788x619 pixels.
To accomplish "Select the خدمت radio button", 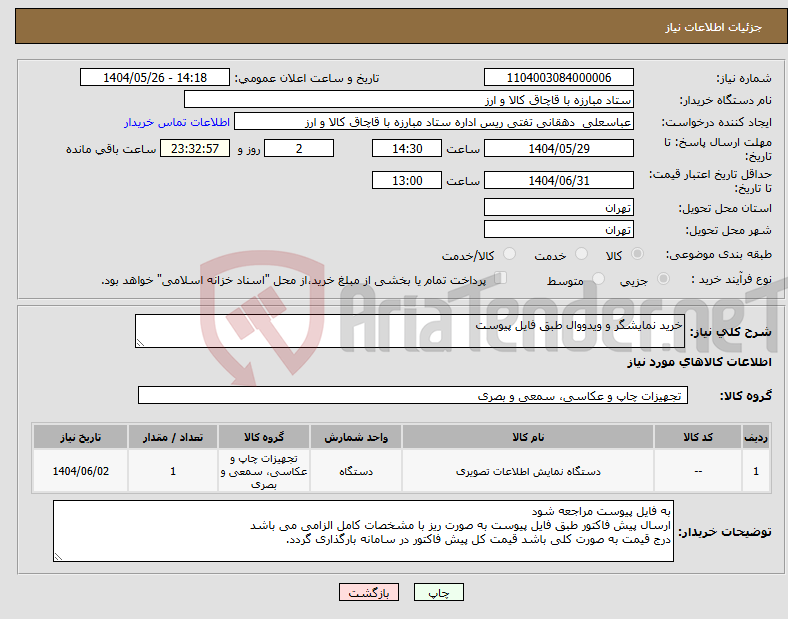I will (x=581, y=254).
